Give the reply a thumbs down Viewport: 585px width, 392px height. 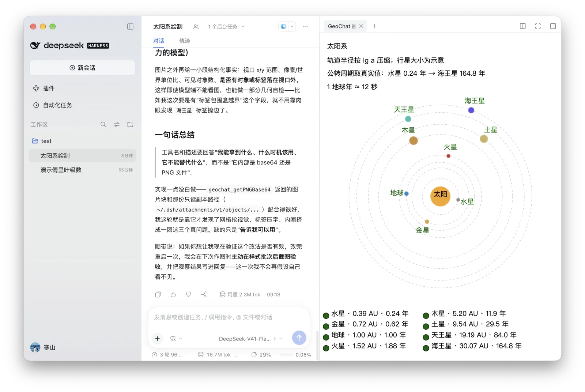(189, 294)
